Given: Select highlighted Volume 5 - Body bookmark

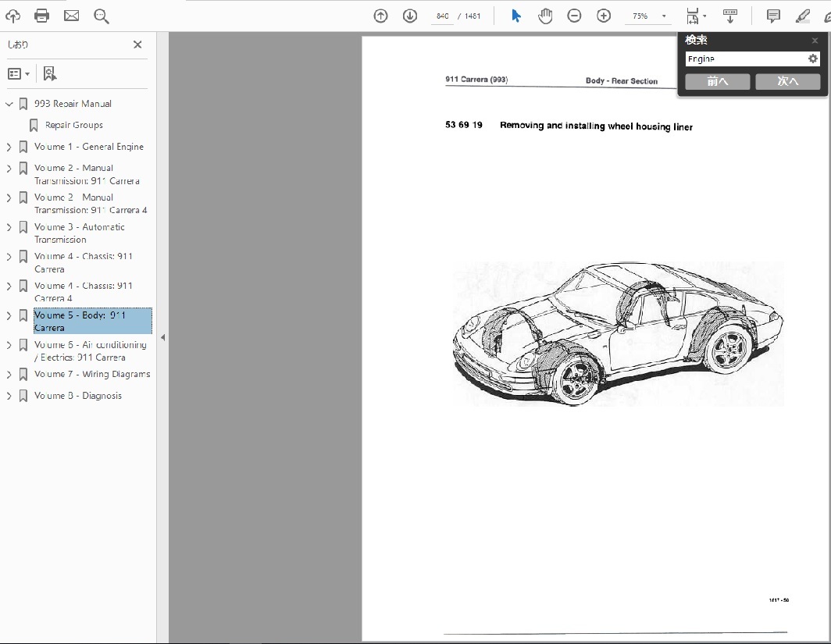Looking at the screenshot, I should (x=93, y=321).
